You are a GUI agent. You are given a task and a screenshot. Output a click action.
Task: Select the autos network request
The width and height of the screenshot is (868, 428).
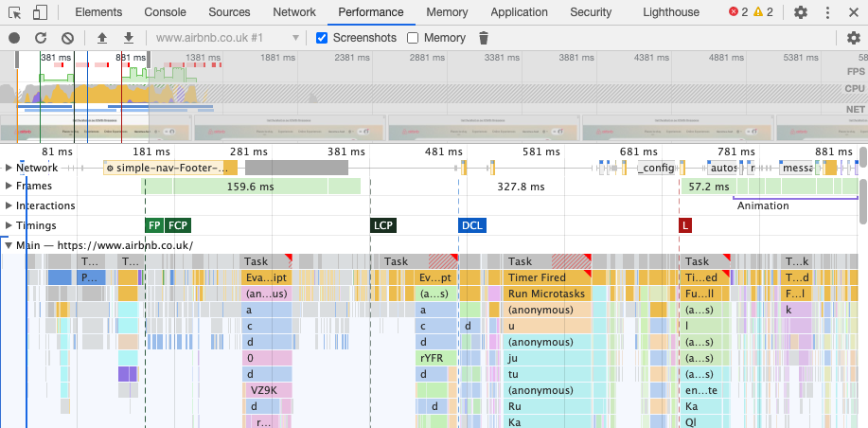[723, 168]
